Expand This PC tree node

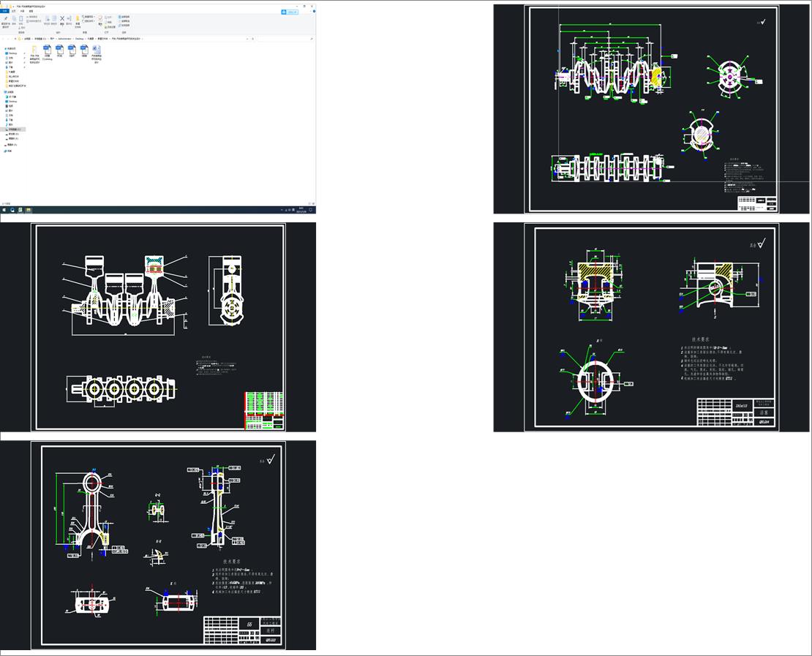(x=10, y=91)
